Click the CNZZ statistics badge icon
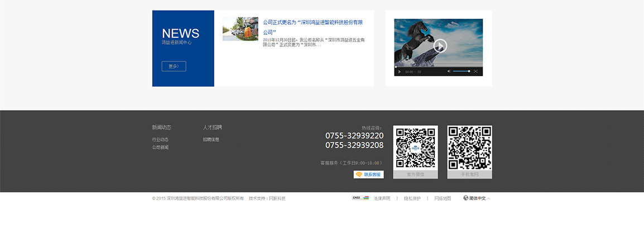This screenshot has height=238, width=644. click(x=360, y=198)
